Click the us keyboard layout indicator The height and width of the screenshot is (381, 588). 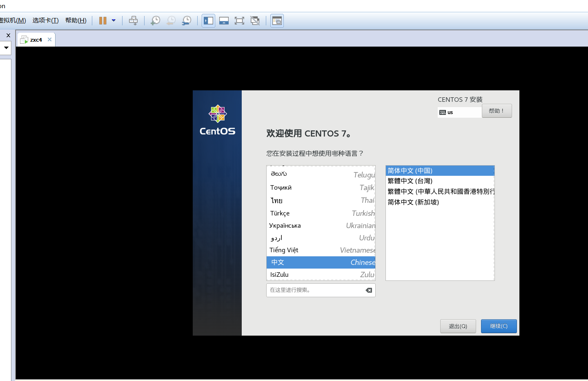pyautogui.click(x=460, y=112)
